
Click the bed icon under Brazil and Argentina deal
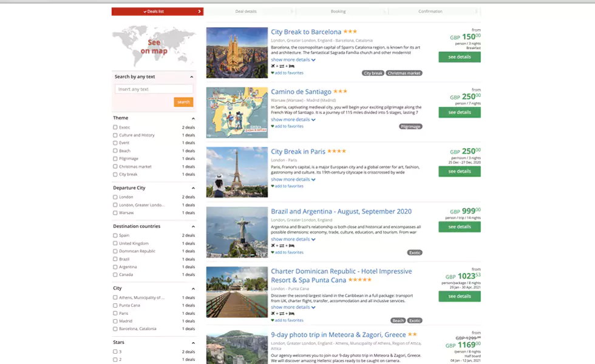pyautogui.click(x=292, y=246)
